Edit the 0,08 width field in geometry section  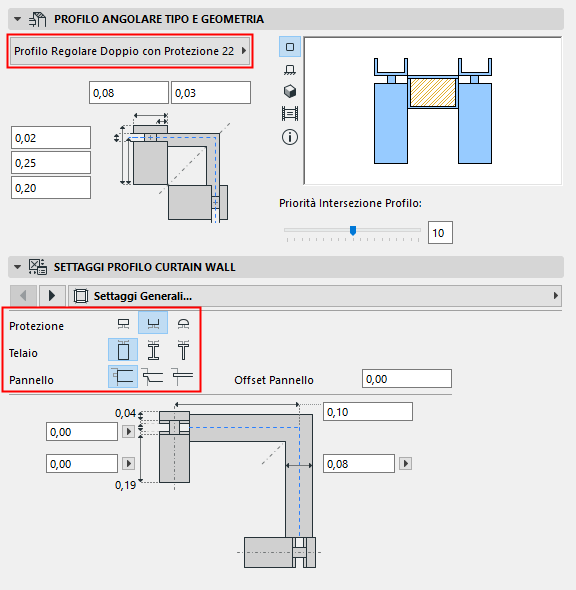pos(129,93)
